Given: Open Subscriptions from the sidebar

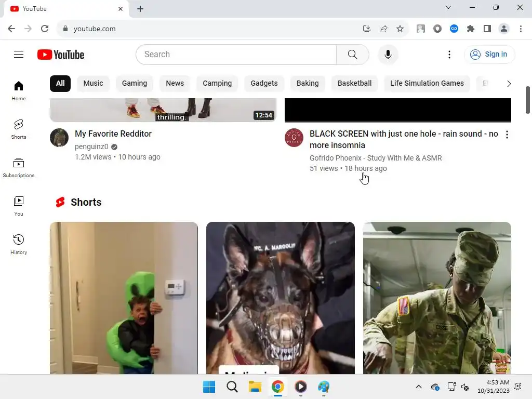Looking at the screenshot, I should pos(19,168).
